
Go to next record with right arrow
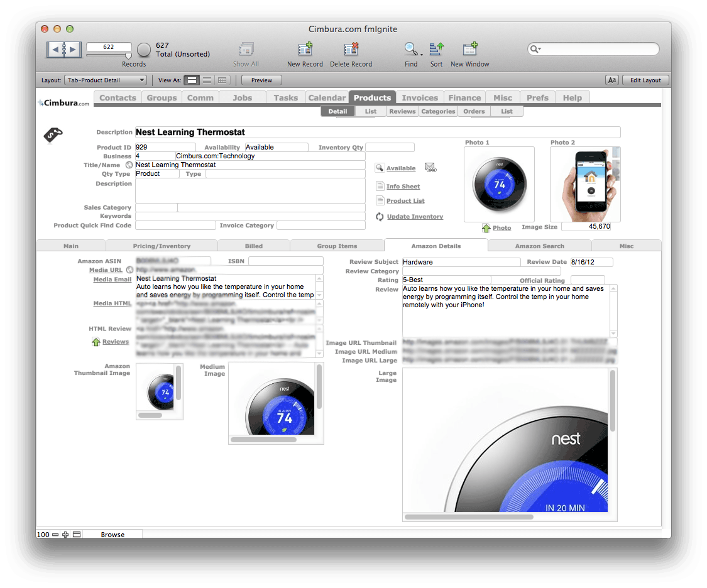[73, 49]
